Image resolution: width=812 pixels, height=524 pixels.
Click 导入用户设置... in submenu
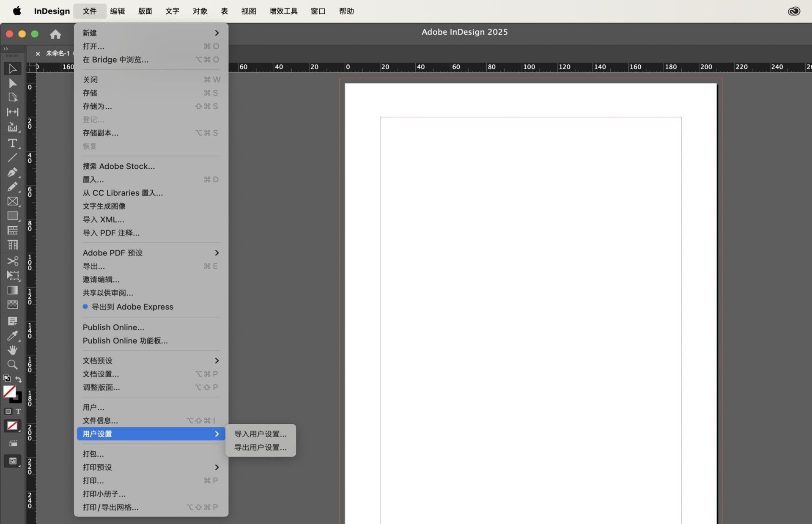pos(260,434)
